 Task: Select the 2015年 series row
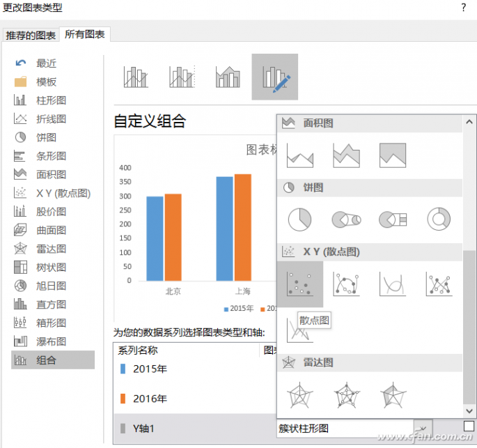[x=195, y=369]
